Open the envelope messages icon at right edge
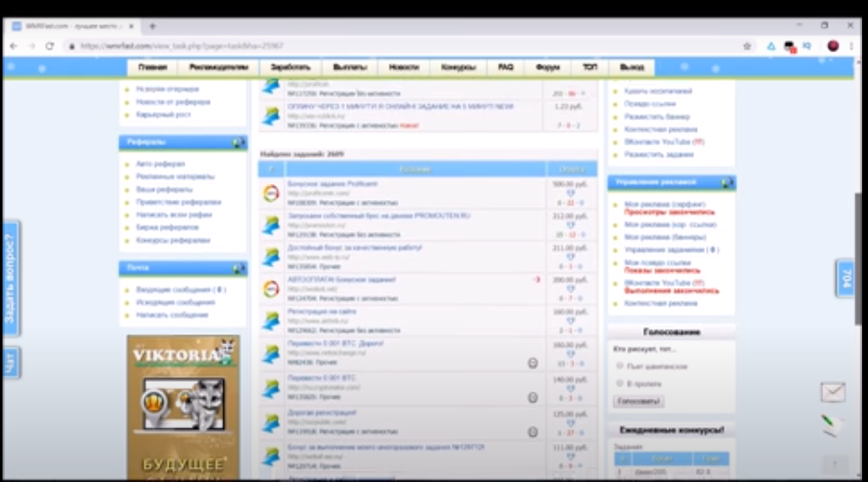 (x=833, y=392)
